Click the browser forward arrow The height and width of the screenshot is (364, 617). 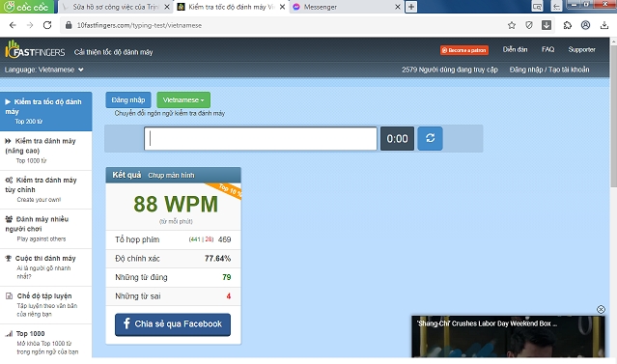(30, 25)
